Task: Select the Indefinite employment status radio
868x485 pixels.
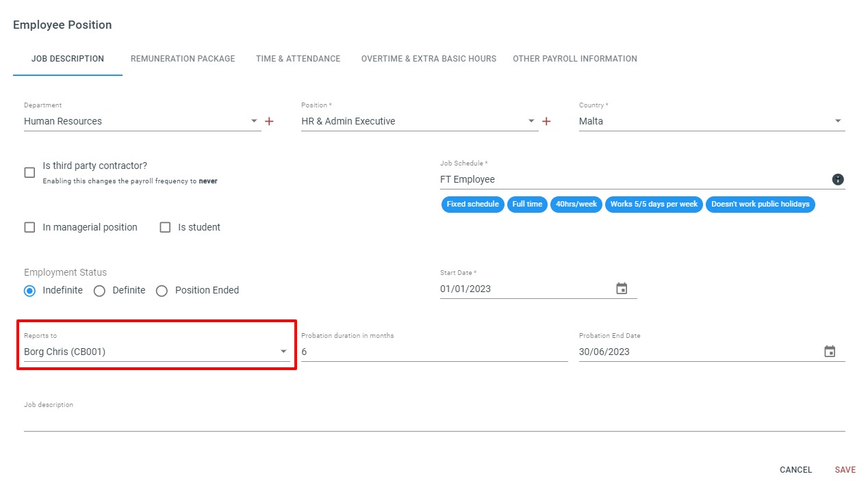Action: click(29, 291)
